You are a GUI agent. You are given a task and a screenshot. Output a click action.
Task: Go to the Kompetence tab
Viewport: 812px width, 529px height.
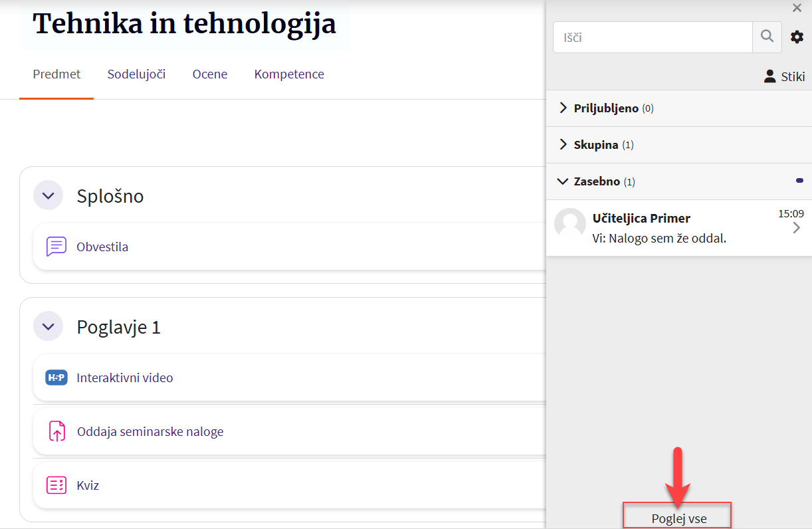289,74
